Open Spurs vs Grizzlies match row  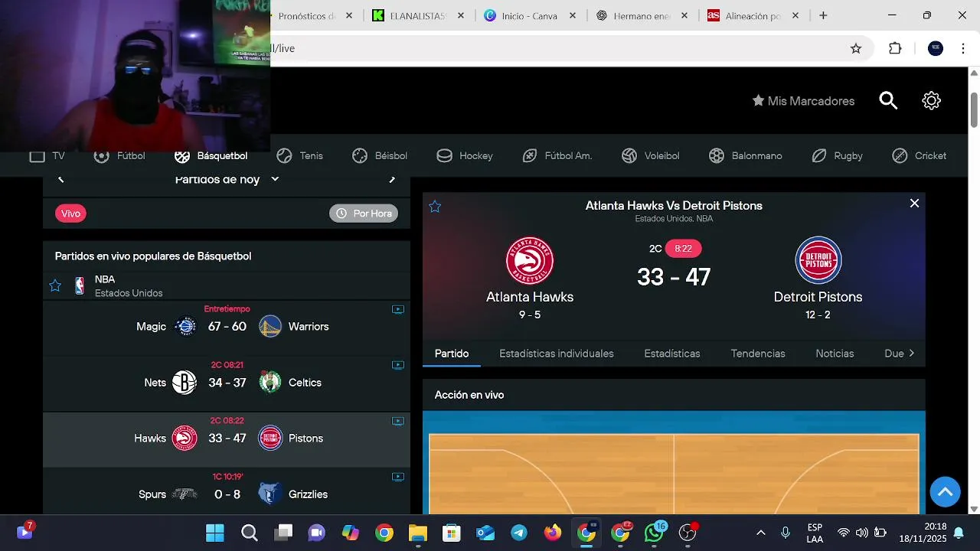tap(227, 491)
